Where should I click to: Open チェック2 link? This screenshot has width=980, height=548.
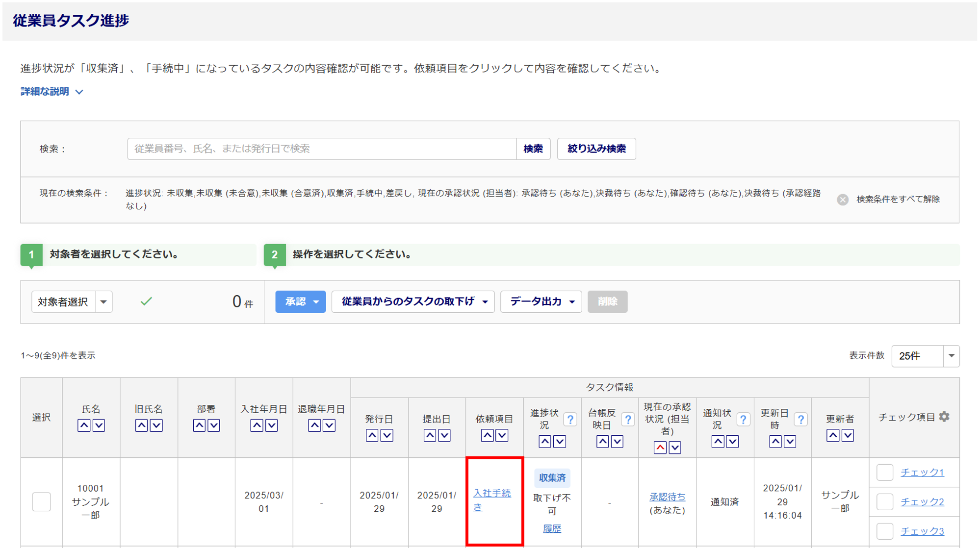pyautogui.click(x=922, y=502)
